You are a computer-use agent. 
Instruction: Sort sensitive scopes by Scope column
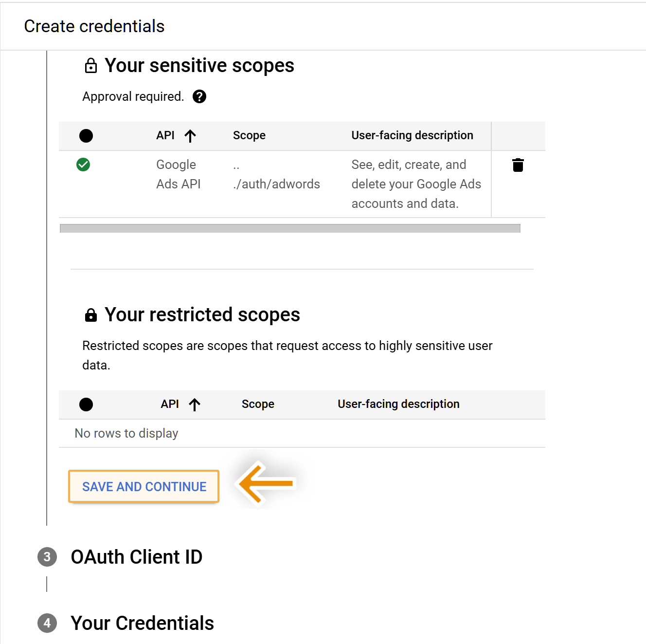coord(249,135)
